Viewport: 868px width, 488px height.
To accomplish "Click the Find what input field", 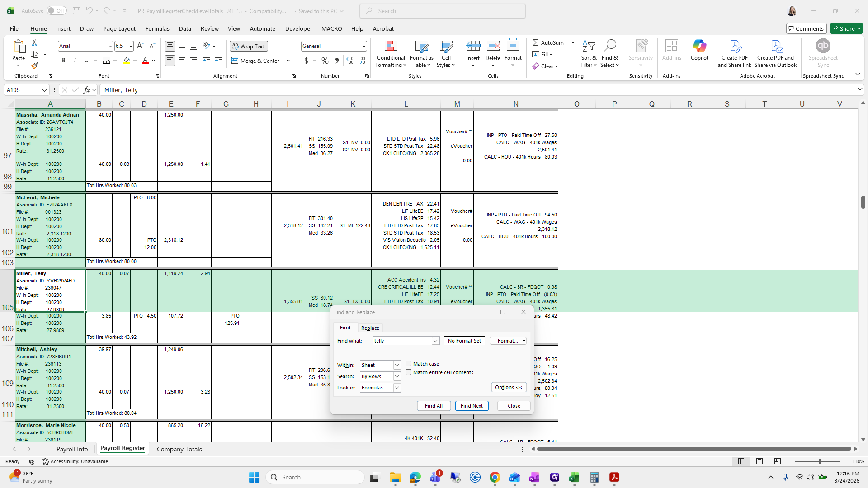I will 402,341.
